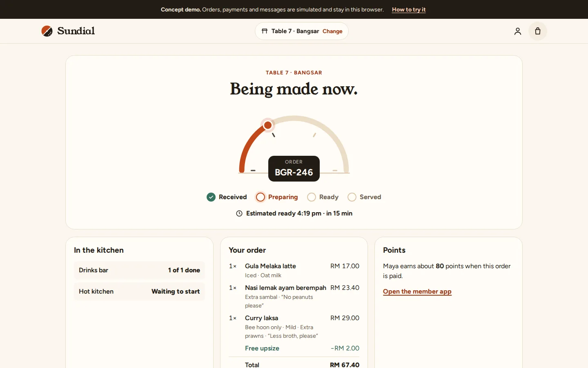This screenshot has height=368, width=588.
Task: Click the Being made now heading
Action: click(x=294, y=89)
